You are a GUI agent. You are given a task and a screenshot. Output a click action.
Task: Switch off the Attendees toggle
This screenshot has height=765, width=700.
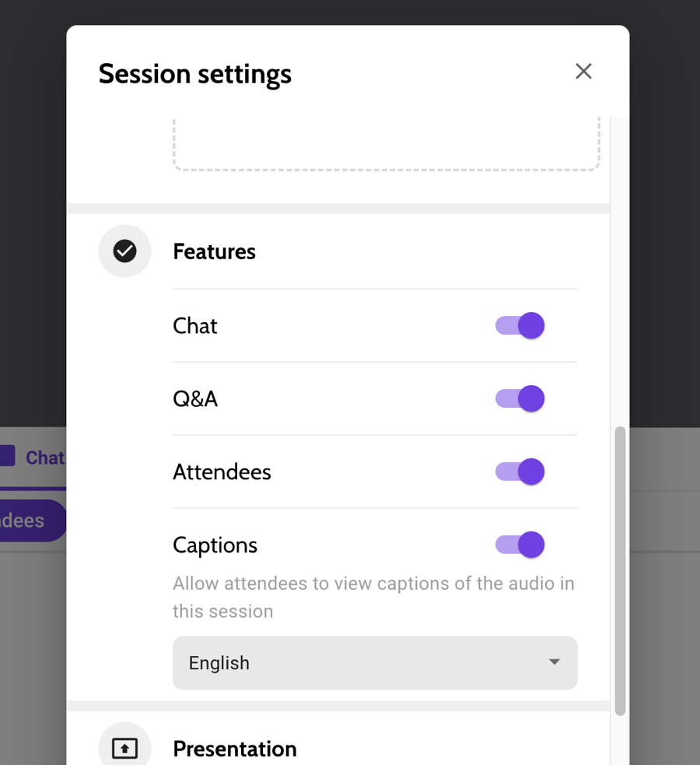pyautogui.click(x=519, y=472)
